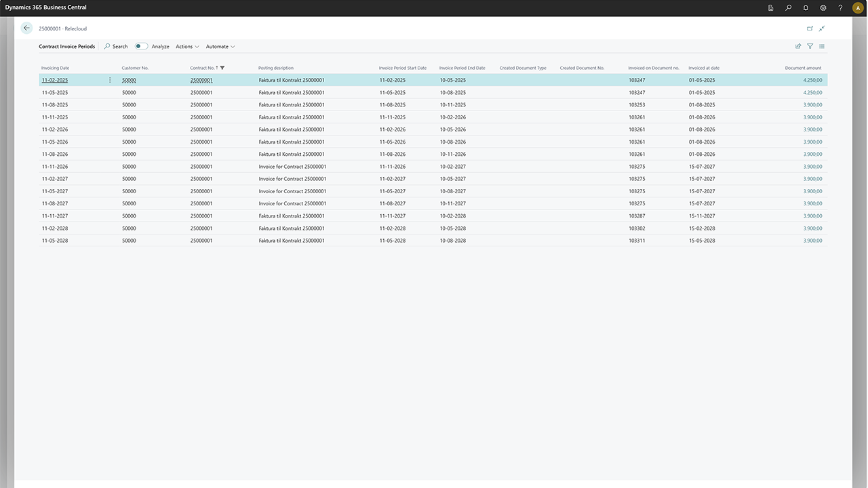Click Invoice for Contract text in 11-11-2026 row

[292, 167]
